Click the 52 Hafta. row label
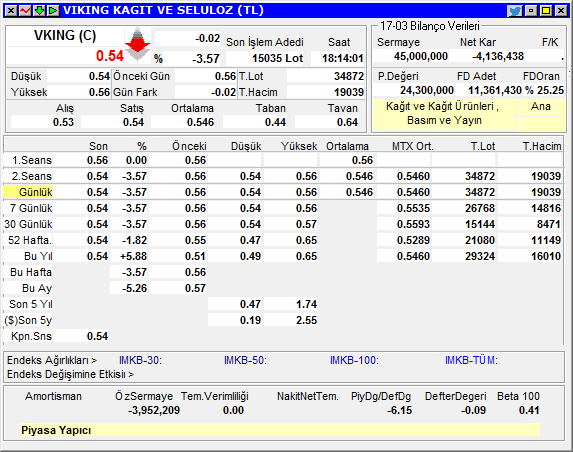The width and height of the screenshot is (573, 452). click(x=30, y=240)
